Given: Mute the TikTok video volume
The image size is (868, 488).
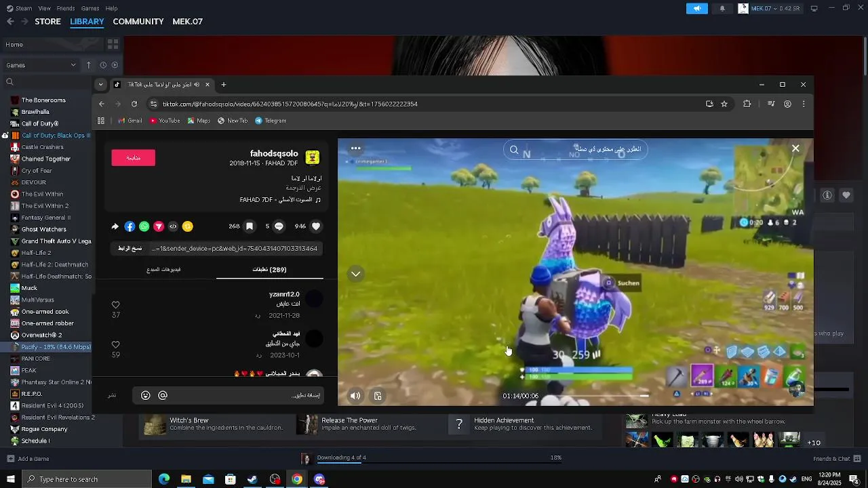Looking at the screenshot, I should click(355, 396).
